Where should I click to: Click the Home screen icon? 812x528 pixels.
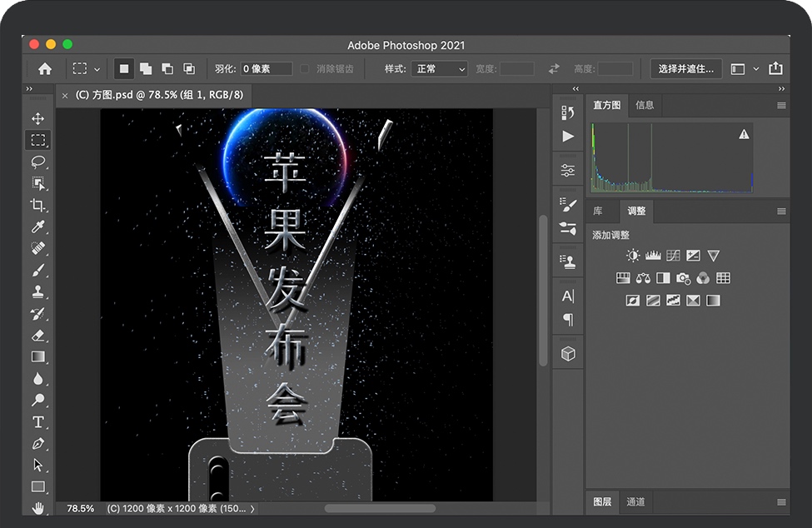(x=45, y=69)
